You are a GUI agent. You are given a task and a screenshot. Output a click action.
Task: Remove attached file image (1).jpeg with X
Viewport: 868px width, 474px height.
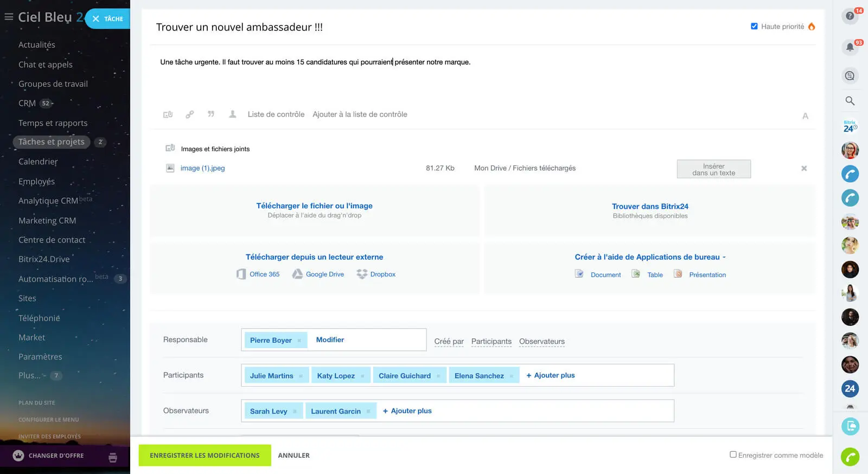coord(804,169)
